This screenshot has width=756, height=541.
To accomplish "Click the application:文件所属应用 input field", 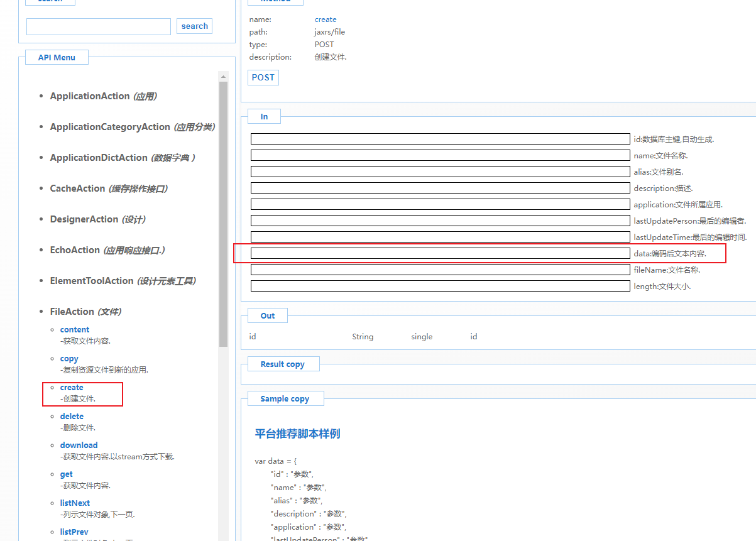I will pyautogui.click(x=440, y=204).
